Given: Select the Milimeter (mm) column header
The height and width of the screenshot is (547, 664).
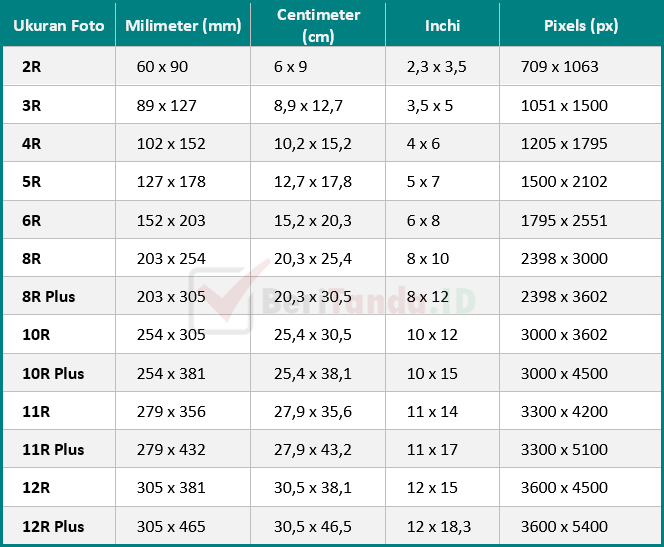Looking at the screenshot, I should point(183,26).
